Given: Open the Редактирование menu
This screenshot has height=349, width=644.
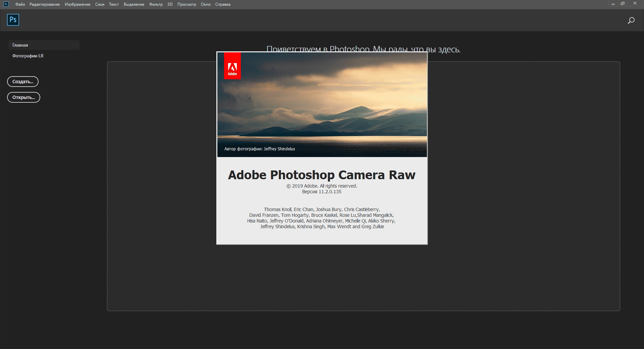Looking at the screenshot, I should [x=45, y=4].
